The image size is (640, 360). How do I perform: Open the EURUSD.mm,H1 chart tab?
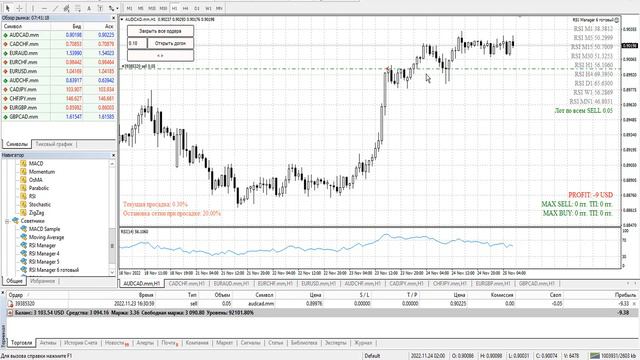(318, 283)
